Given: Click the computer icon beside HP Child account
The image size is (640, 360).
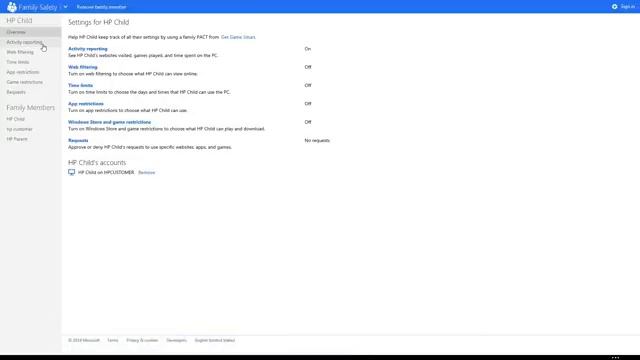Looking at the screenshot, I should 71,172.
